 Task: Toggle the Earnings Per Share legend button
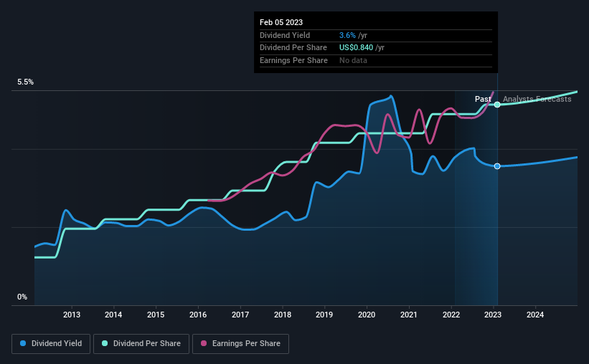point(240,344)
